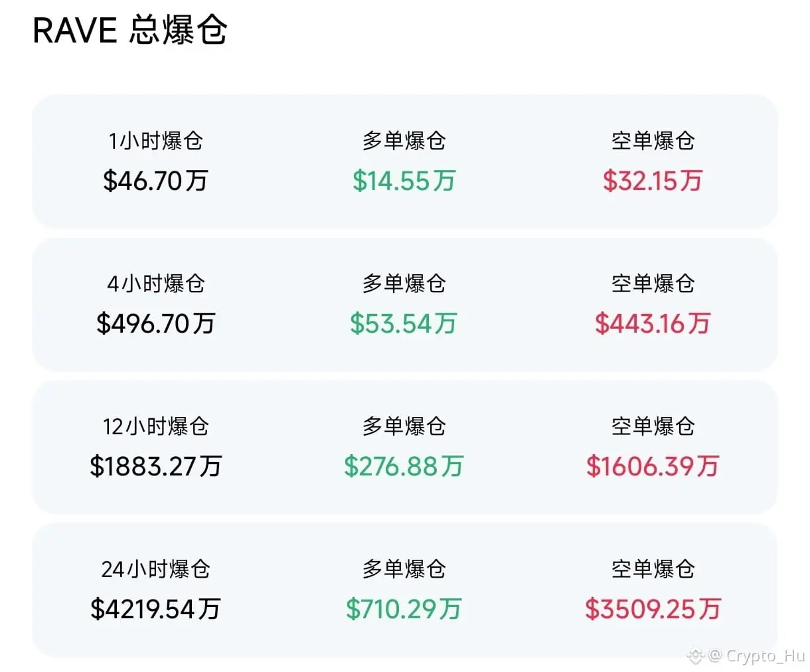Click the RAVE 总爆仓 title
810x672 pixels.
click(x=130, y=30)
